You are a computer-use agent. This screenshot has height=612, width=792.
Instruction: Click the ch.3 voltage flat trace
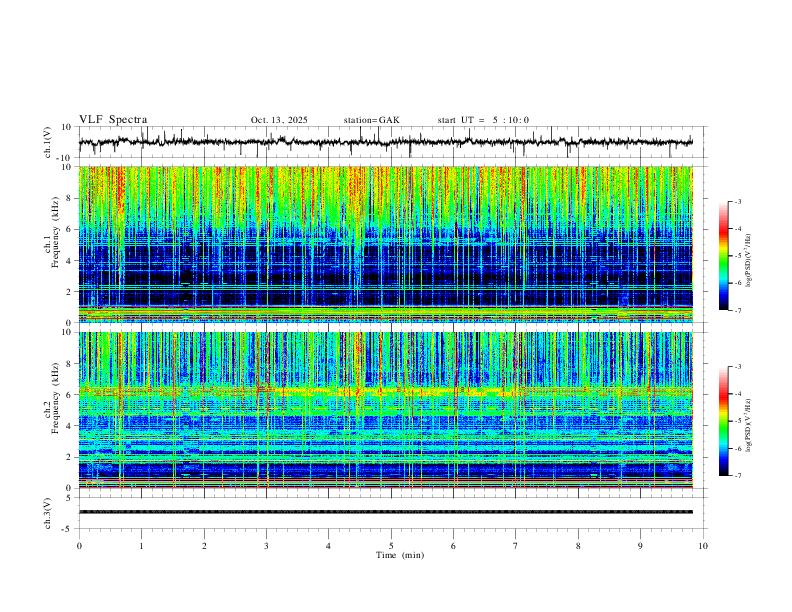point(385,512)
